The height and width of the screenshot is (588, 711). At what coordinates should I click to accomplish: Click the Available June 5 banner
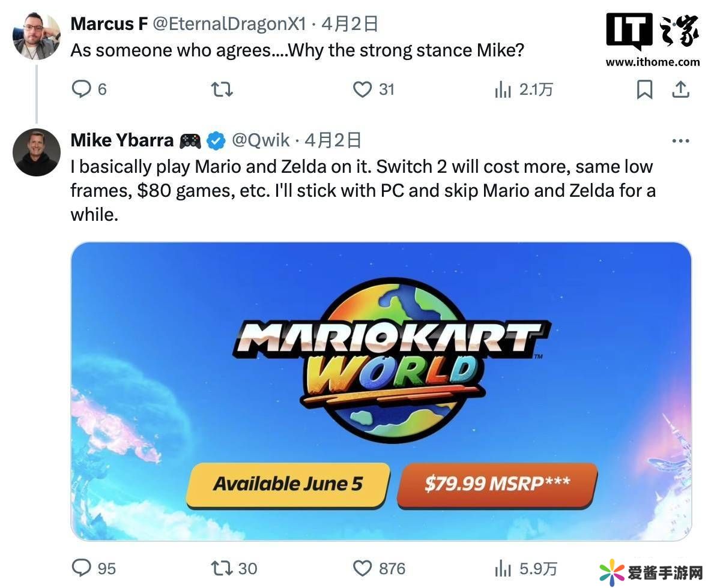coord(288,484)
